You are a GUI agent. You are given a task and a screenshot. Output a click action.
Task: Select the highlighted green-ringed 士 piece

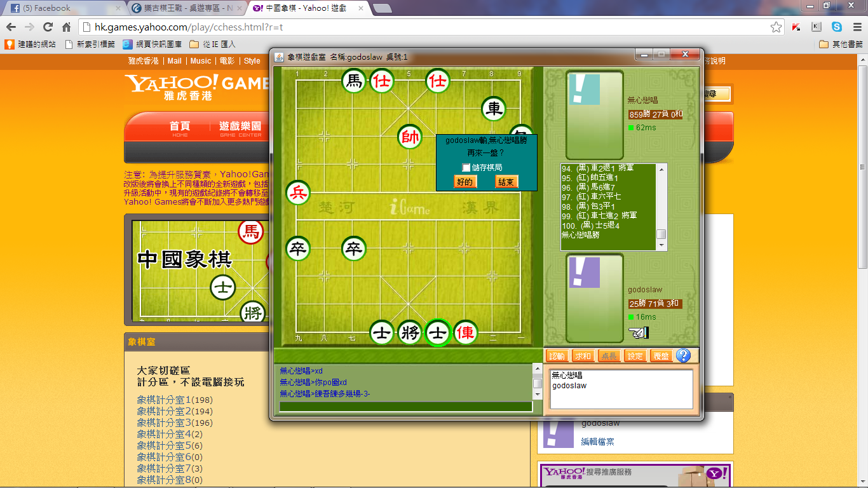click(x=438, y=332)
